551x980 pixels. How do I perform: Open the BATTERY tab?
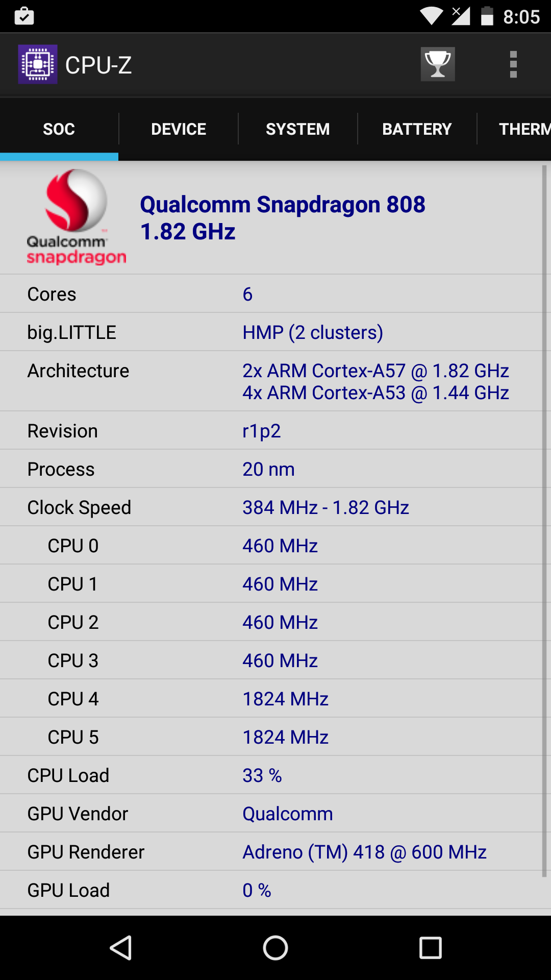click(417, 129)
